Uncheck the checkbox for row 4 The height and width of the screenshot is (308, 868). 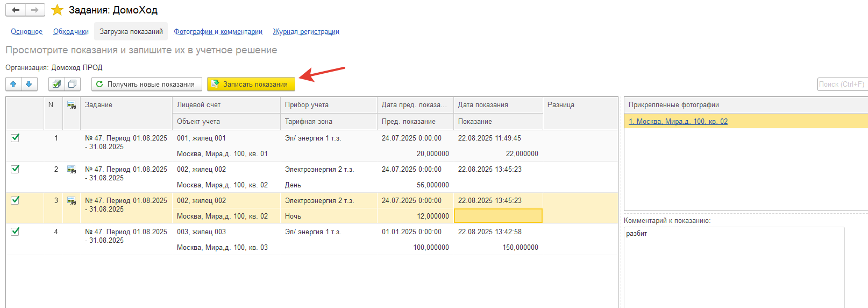(15, 232)
